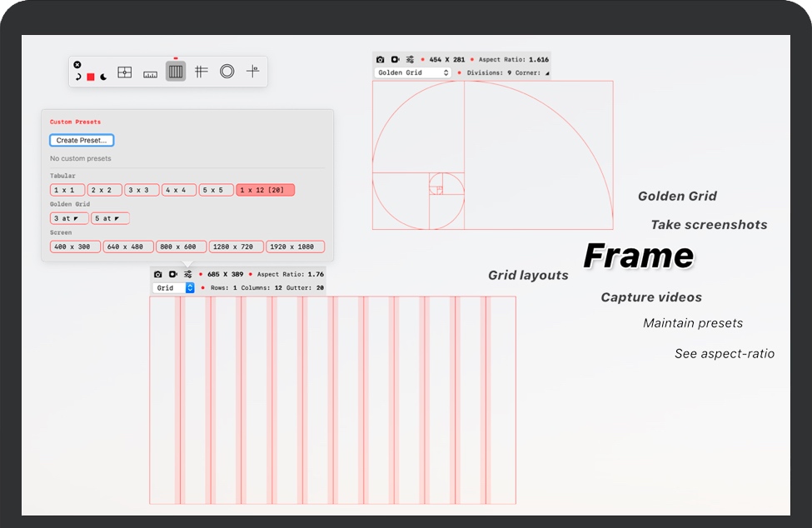Image resolution: width=812 pixels, height=528 pixels.
Task: Click the red square color swatch
Action: (91, 77)
